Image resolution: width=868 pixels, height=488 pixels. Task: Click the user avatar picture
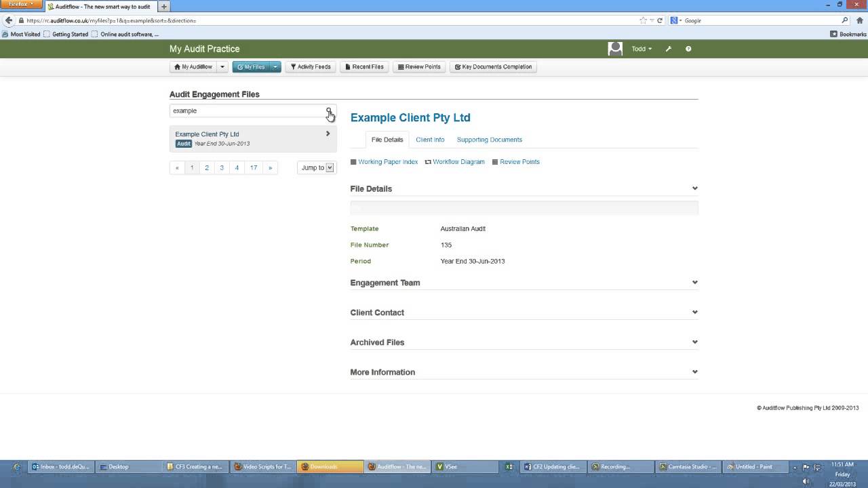tap(615, 49)
